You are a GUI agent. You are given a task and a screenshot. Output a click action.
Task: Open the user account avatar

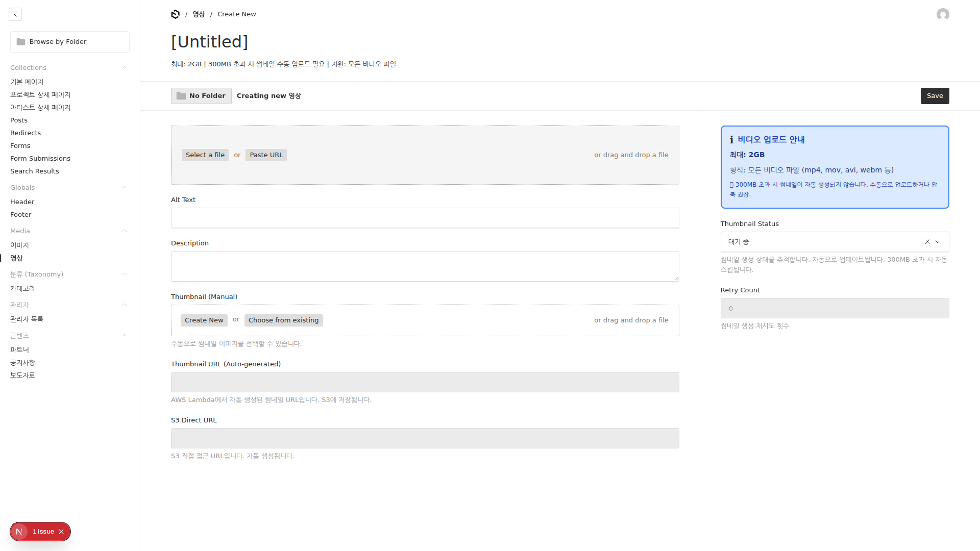(943, 14)
